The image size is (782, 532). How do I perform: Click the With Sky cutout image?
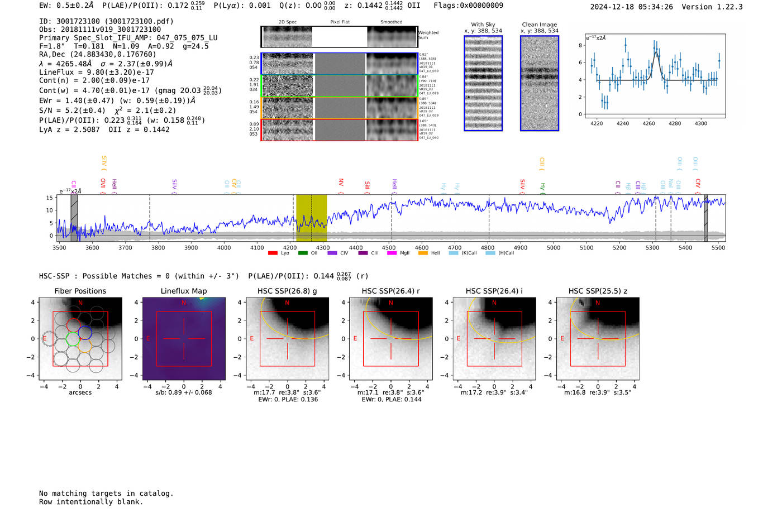point(483,83)
